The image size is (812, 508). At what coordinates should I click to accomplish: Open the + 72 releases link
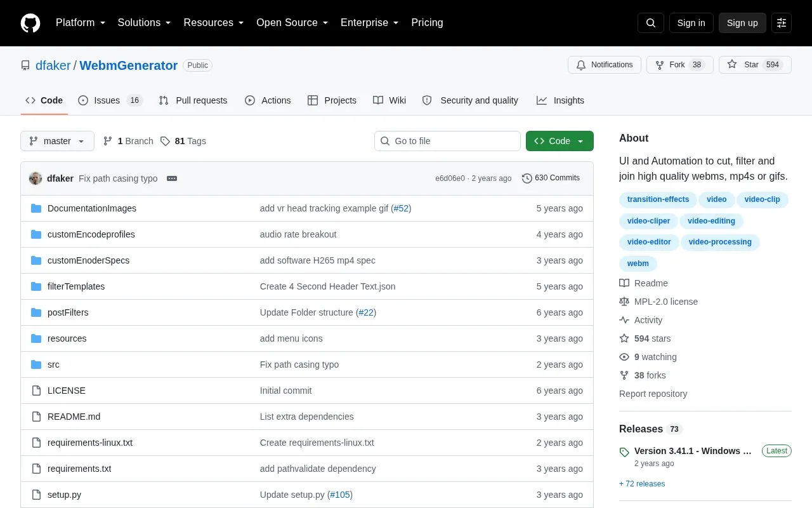coord(642,484)
